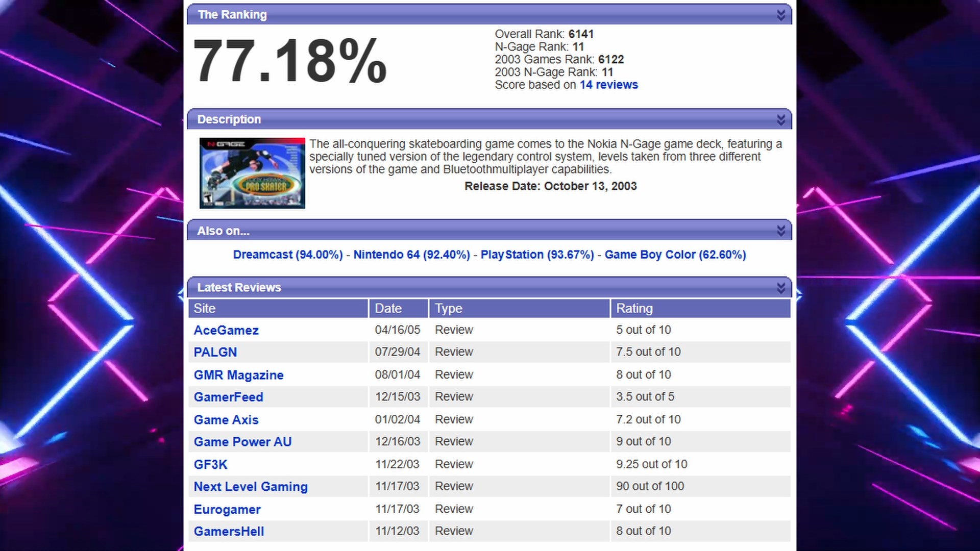Click the Type column header

pyautogui.click(x=520, y=308)
